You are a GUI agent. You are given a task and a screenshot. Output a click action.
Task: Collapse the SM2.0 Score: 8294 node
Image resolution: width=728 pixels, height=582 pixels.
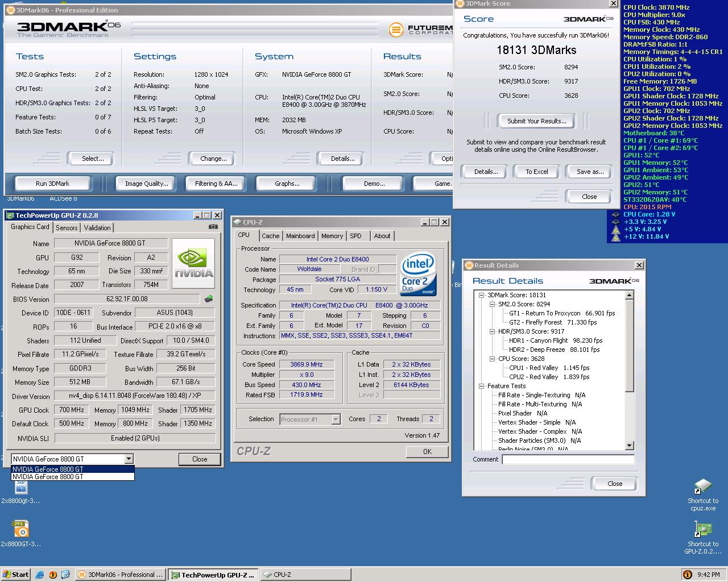coord(492,304)
